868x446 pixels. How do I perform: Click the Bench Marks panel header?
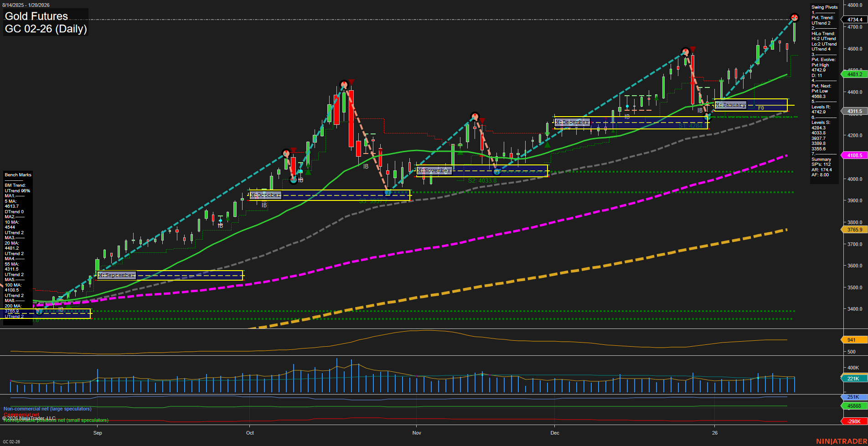18,174
